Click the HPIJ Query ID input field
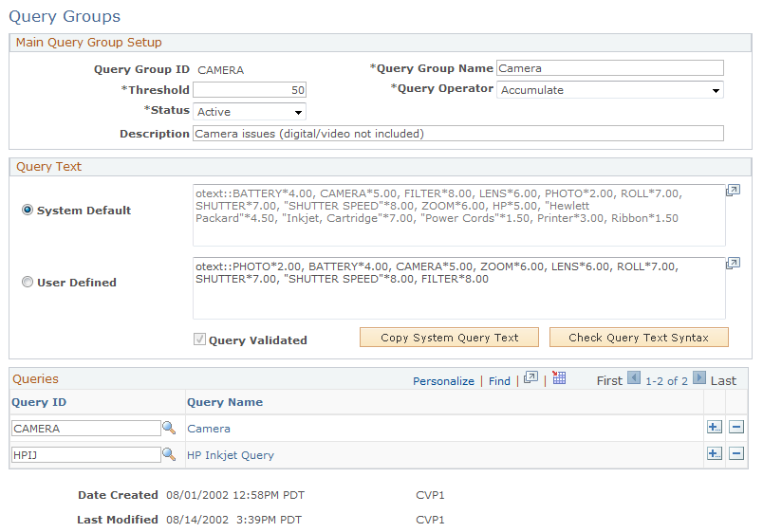The width and height of the screenshot is (763, 532). point(86,454)
